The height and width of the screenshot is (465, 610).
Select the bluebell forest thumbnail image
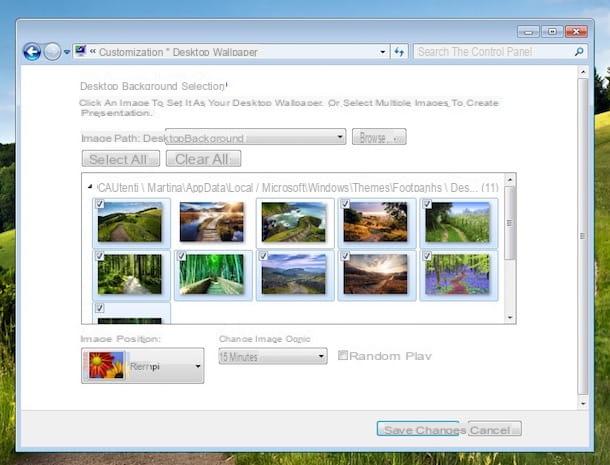click(458, 274)
